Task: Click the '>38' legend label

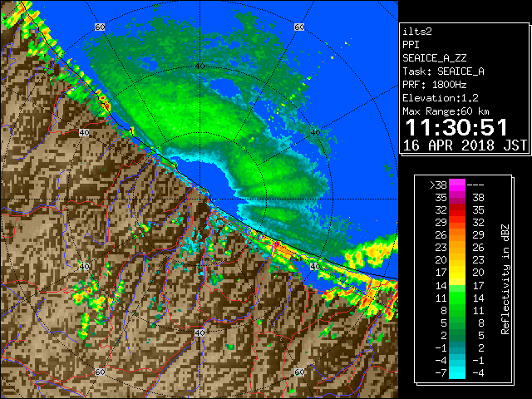Action: pos(438,185)
